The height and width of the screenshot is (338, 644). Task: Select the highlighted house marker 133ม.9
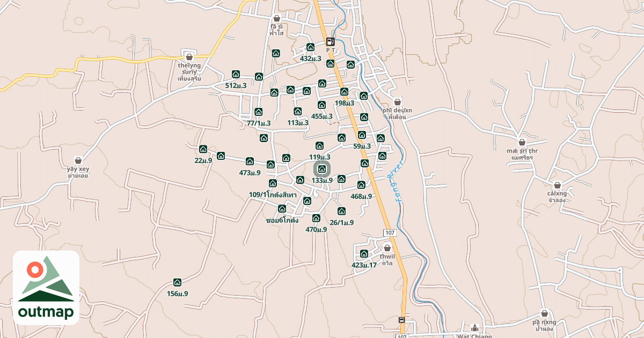322,170
